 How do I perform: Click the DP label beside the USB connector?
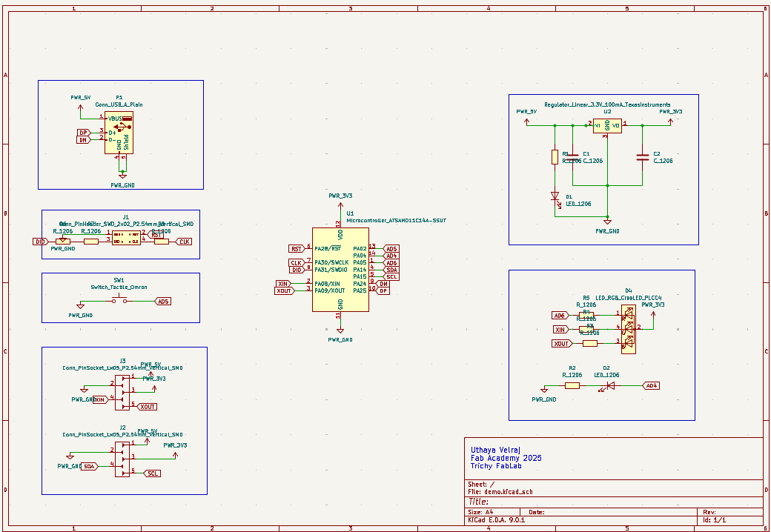click(x=84, y=133)
